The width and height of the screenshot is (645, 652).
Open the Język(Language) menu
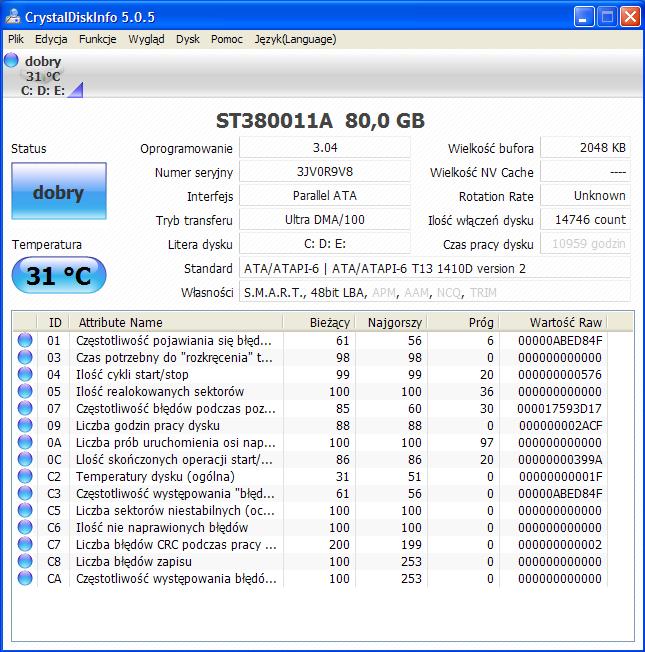(295, 39)
